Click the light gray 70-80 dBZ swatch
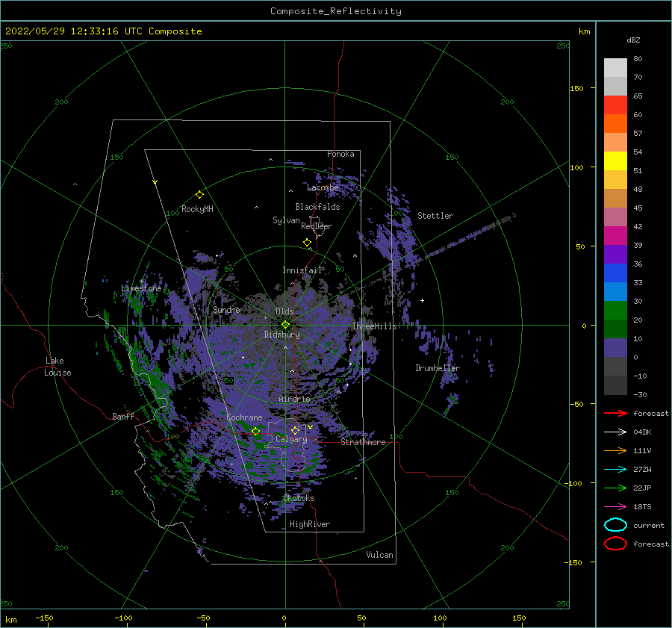The width and height of the screenshot is (672, 628). click(615, 68)
